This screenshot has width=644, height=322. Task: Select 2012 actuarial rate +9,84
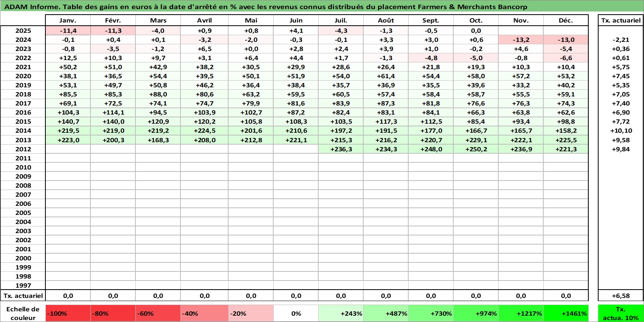[621, 149]
